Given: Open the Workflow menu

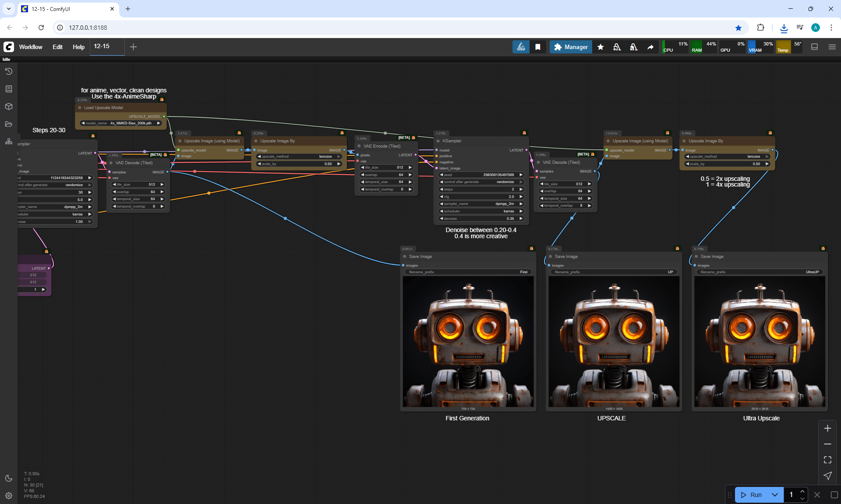Looking at the screenshot, I should (31, 47).
